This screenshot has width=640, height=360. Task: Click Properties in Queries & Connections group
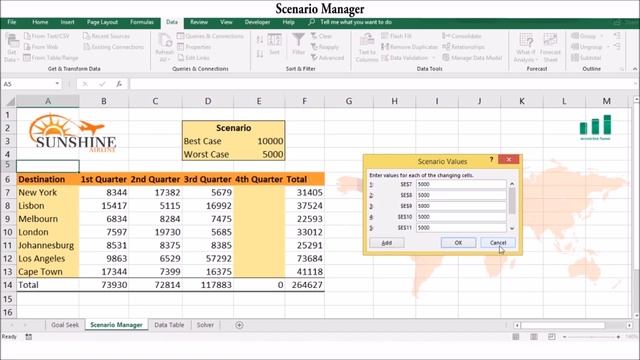tap(194, 47)
